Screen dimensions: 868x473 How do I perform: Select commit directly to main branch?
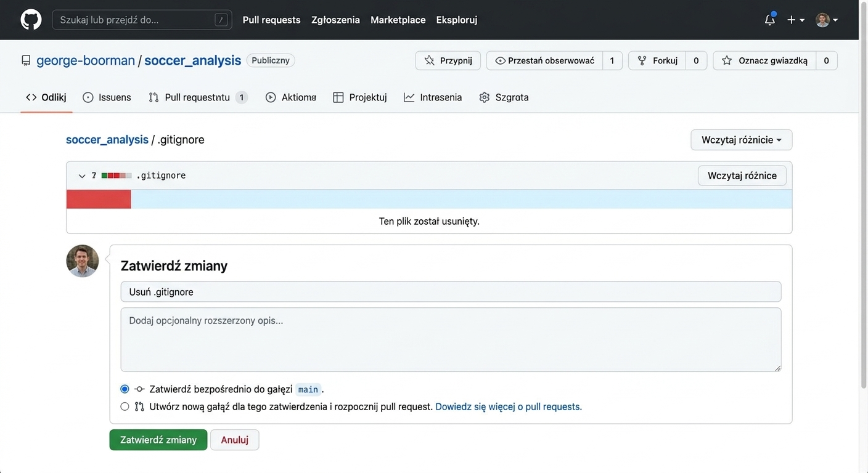click(x=125, y=389)
